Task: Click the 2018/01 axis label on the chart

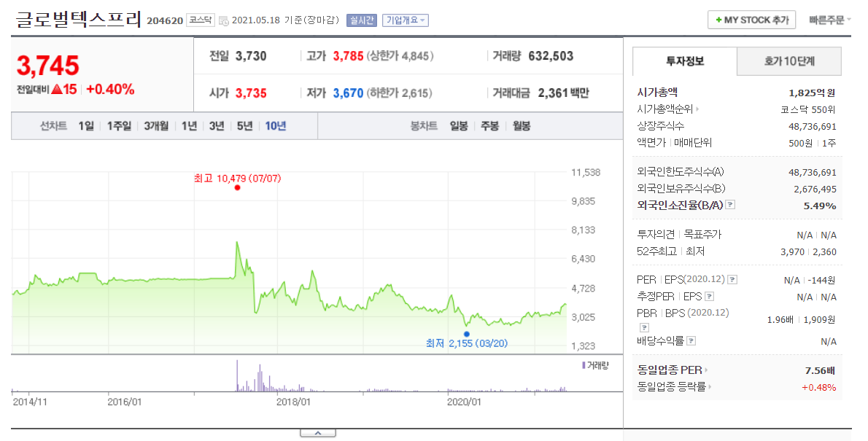Action: (x=293, y=402)
